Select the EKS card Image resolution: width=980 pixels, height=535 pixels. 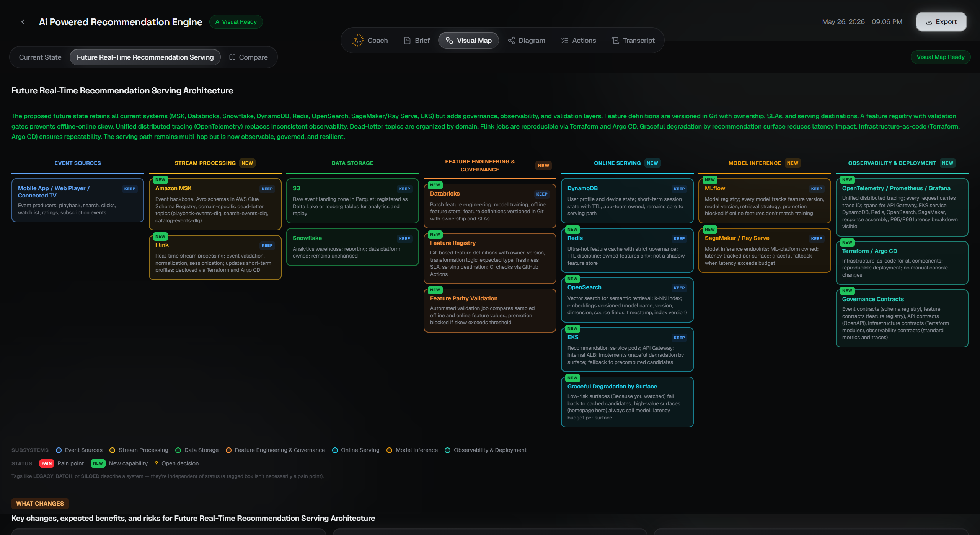(x=627, y=350)
